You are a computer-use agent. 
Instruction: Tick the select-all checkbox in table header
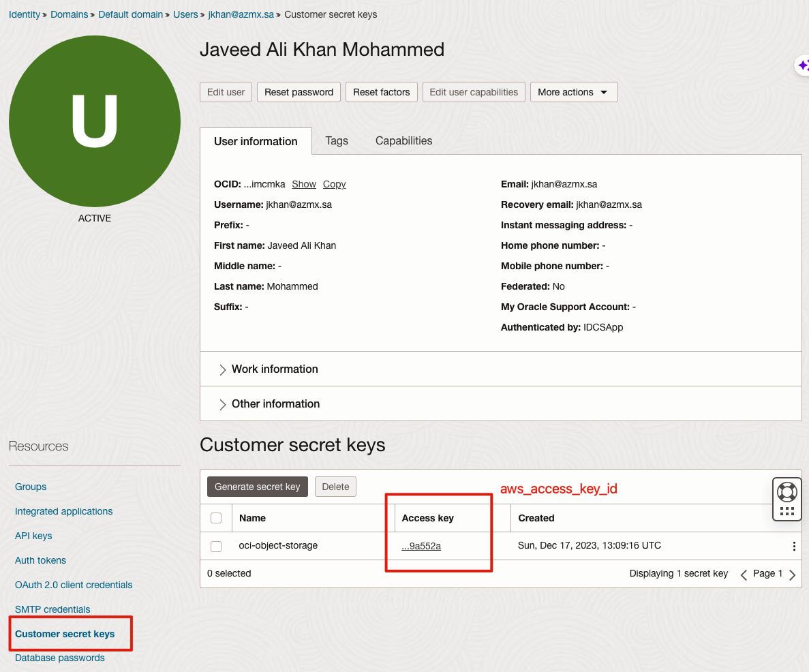tap(216, 518)
